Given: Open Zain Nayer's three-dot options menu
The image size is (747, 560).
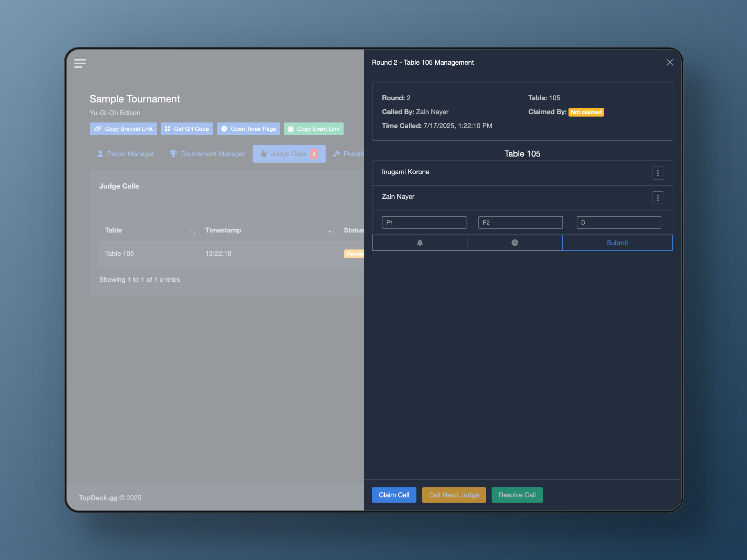Looking at the screenshot, I should [x=658, y=198].
